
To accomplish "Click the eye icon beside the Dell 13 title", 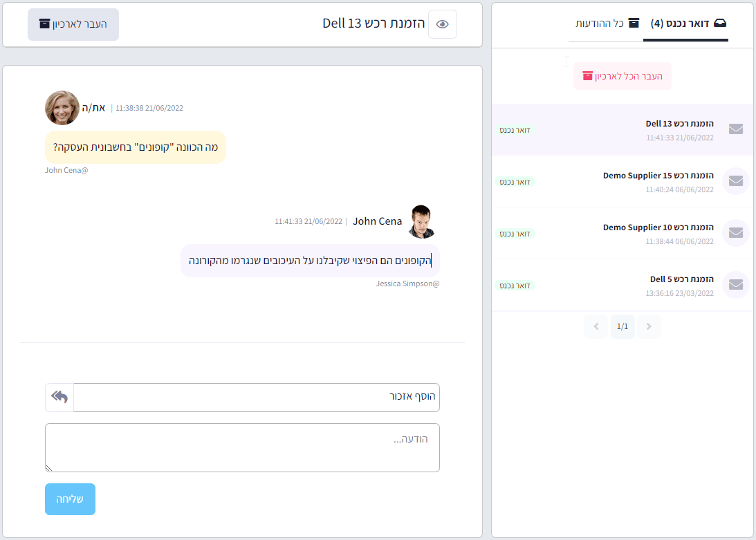I will (x=443, y=24).
